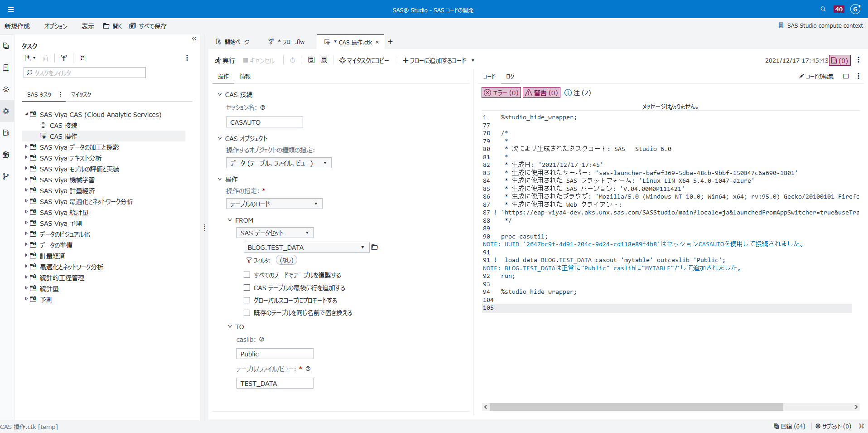Screen dimensions: 868x433
Task: Open the Tasks pane more options menu
Action: (187, 58)
